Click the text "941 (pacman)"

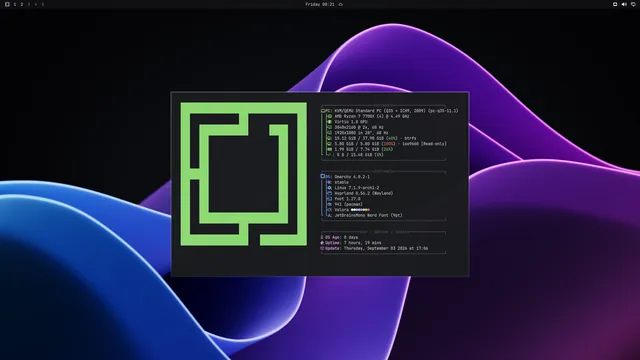tap(349, 204)
